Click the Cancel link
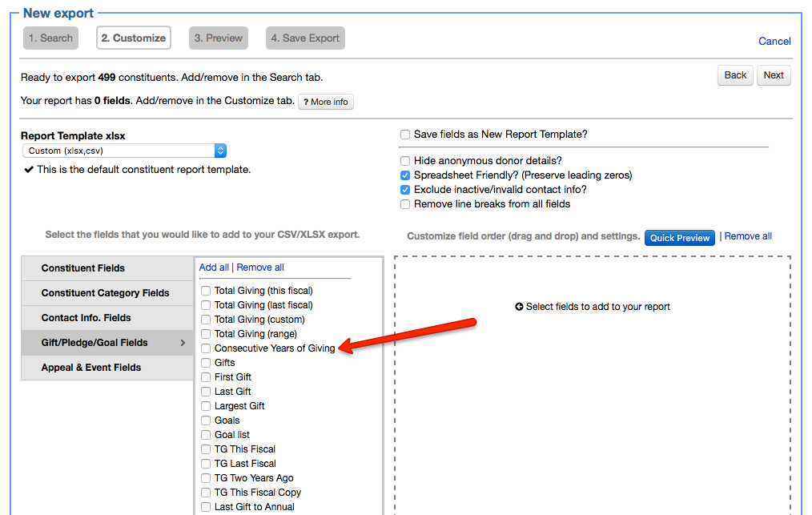812x515 pixels. 774,42
